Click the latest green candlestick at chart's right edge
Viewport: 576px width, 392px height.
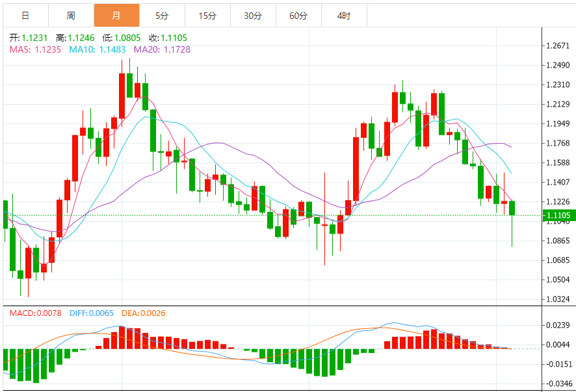[512, 208]
